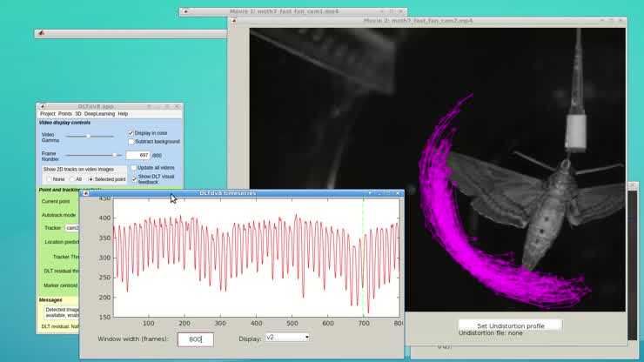Enable the Subtract background checkbox
The image size is (644, 362).
pyautogui.click(x=131, y=142)
